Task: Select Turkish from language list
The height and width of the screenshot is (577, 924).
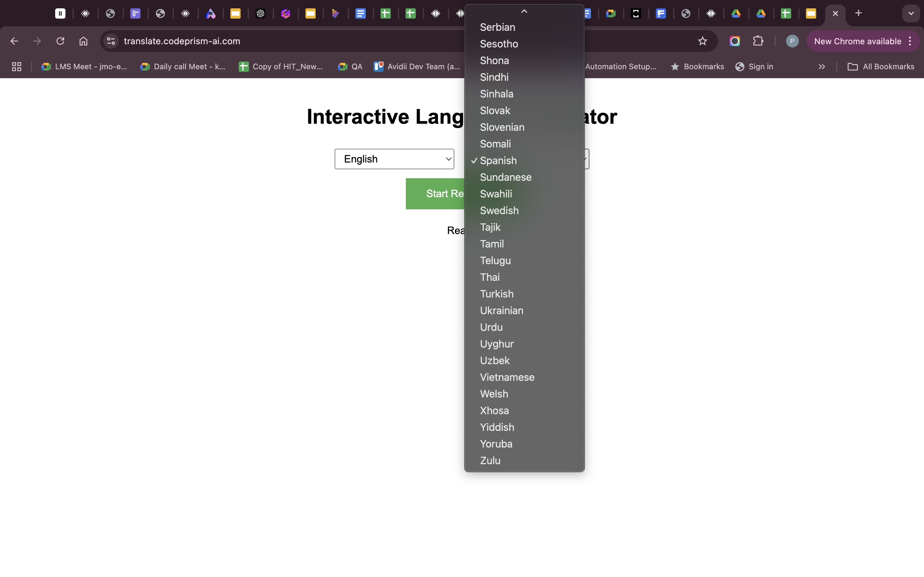Action: [496, 294]
